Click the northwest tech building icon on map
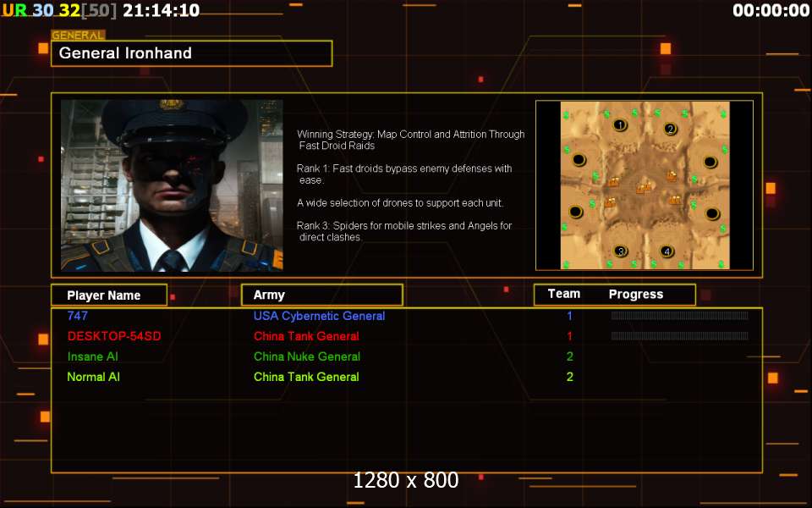 613,181
